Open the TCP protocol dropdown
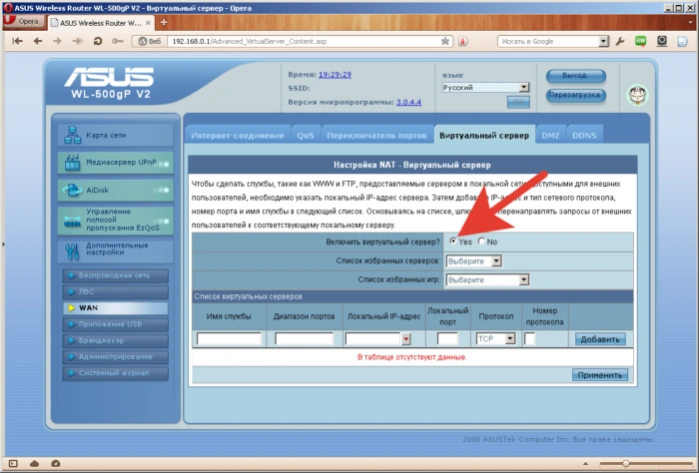The height and width of the screenshot is (473, 699). point(496,339)
